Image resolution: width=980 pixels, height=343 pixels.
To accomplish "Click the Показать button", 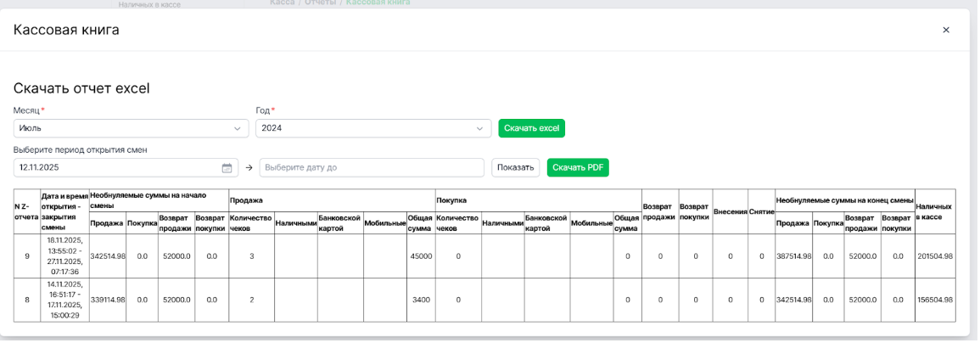I will (515, 167).
